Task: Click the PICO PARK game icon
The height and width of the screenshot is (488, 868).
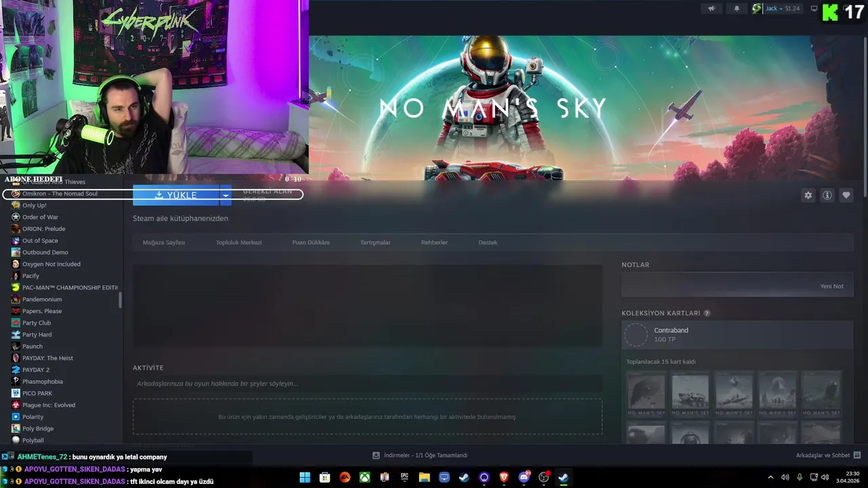Action: pyautogui.click(x=16, y=393)
